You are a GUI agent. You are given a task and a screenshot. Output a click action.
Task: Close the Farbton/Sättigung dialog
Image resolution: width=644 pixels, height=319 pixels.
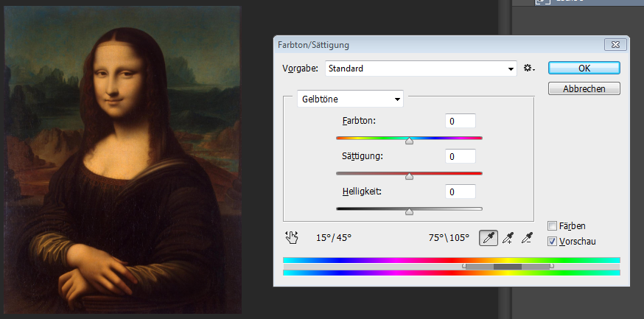point(615,44)
